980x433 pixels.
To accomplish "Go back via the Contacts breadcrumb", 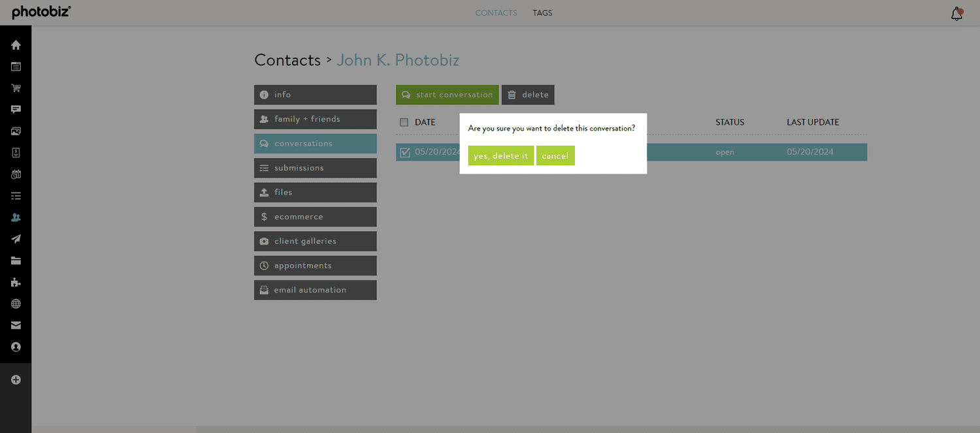I will coord(287,60).
